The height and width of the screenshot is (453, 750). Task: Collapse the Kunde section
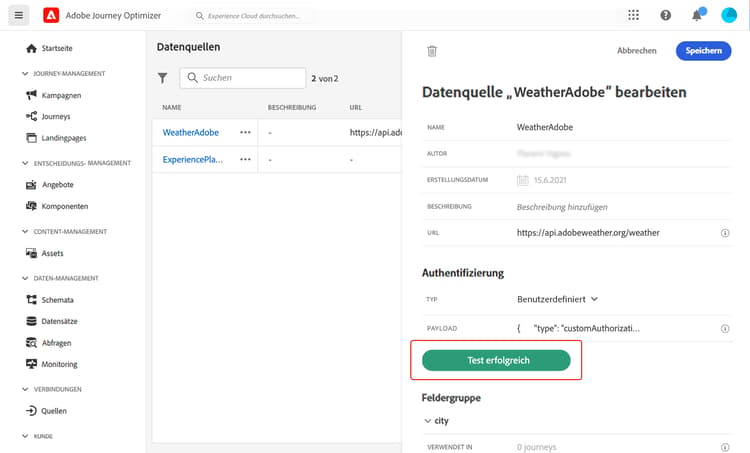(25, 436)
